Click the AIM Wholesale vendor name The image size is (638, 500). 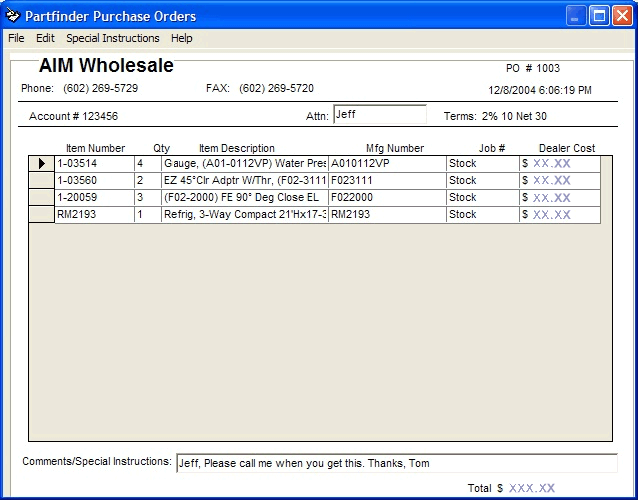coord(106,66)
